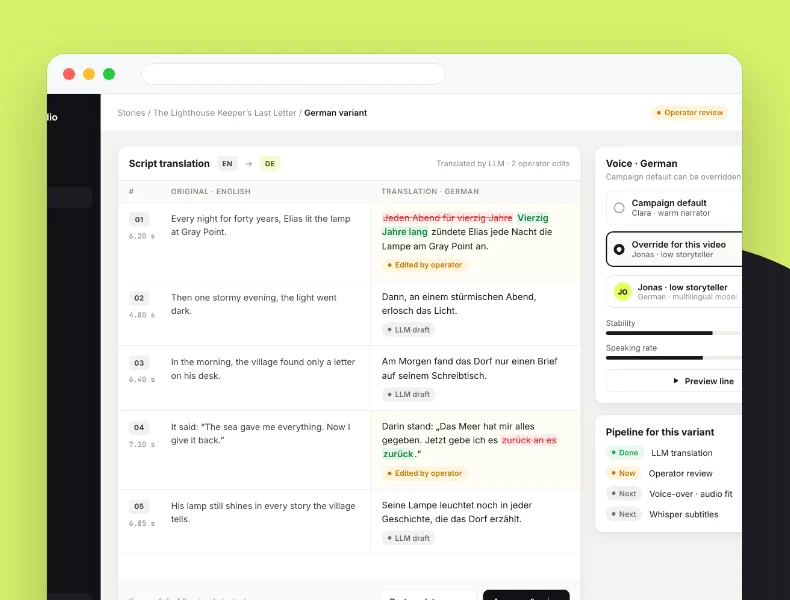790x600 pixels.
Task: Click the 'Voice-over · audio fit' pipeline step
Action: coord(691,494)
